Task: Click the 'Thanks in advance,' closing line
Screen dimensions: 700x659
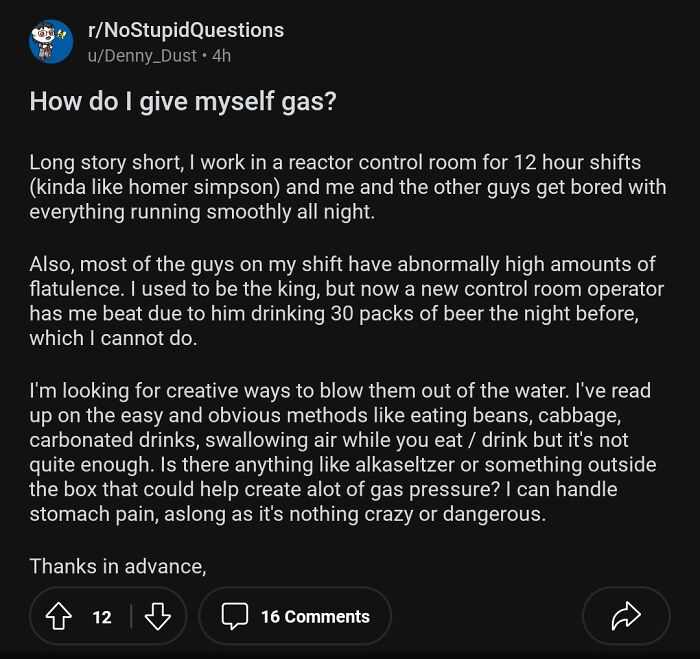Action: point(118,566)
